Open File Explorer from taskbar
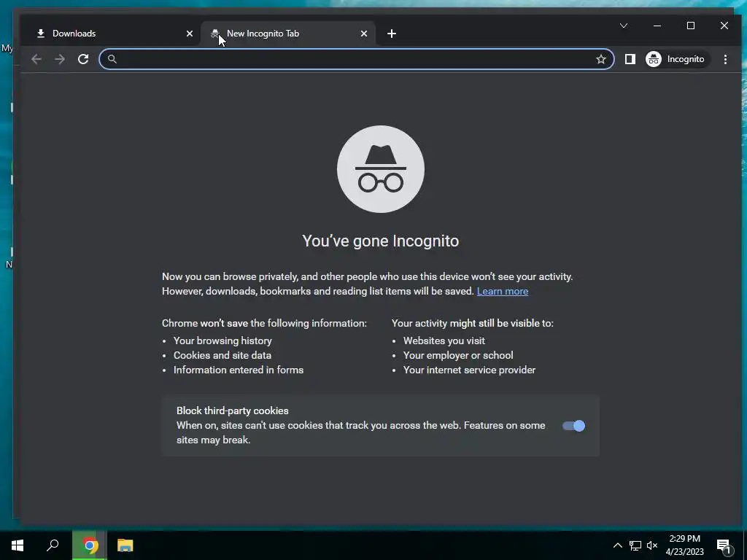 pyautogui.click(x=125, y=545)
